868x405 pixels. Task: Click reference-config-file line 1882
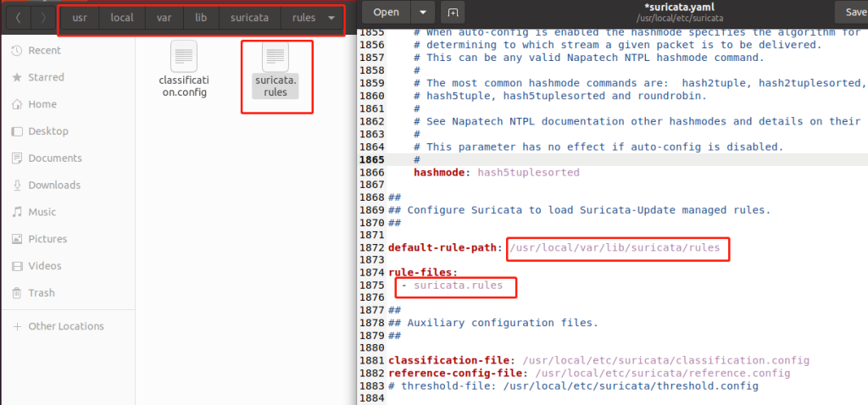click(x=590, y=374)
